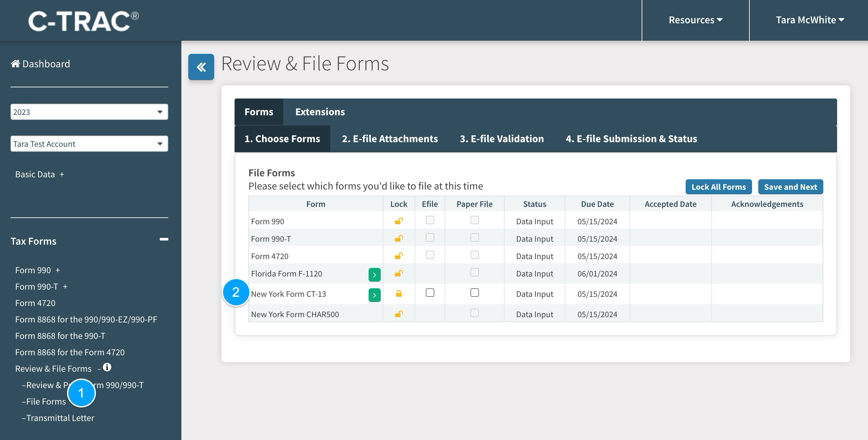Check Paper File box for New York CT-13

(x=474, y=293)
